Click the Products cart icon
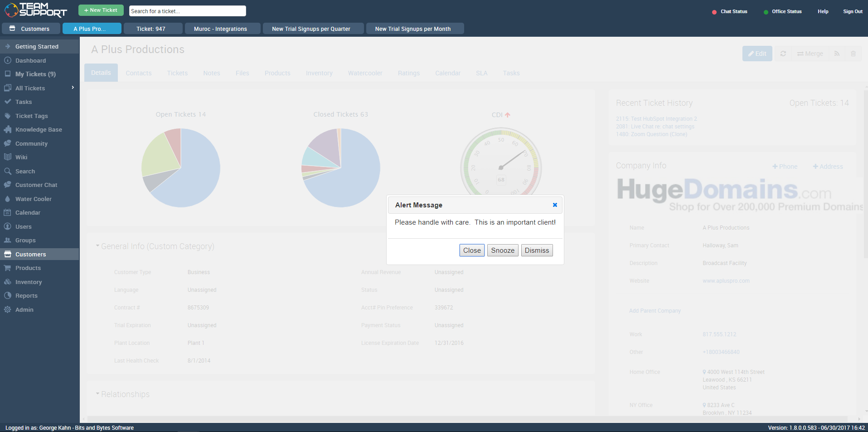This screenshot has width=868, height=432. (x=8, y=268)
